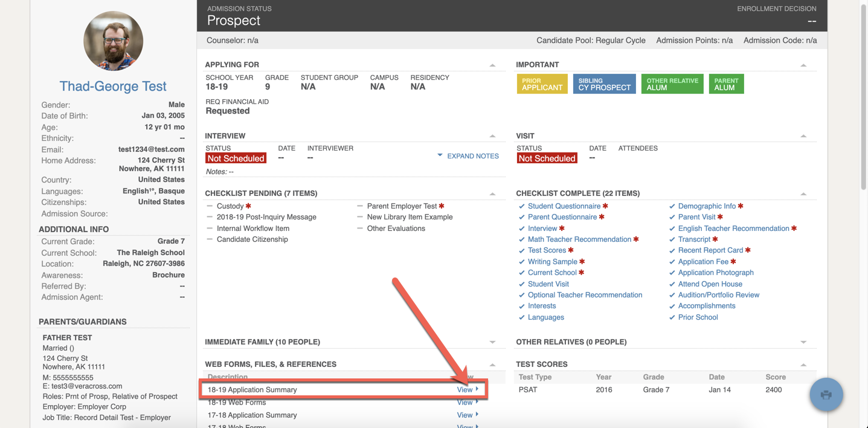
Task: Click Thad-George Test profile photo
Action: 113,41
